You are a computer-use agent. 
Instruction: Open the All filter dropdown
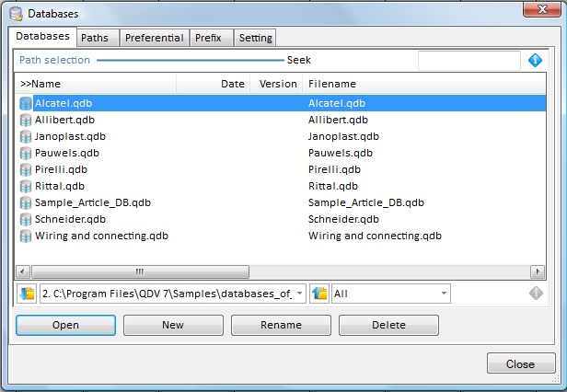[x=444, y=294]
